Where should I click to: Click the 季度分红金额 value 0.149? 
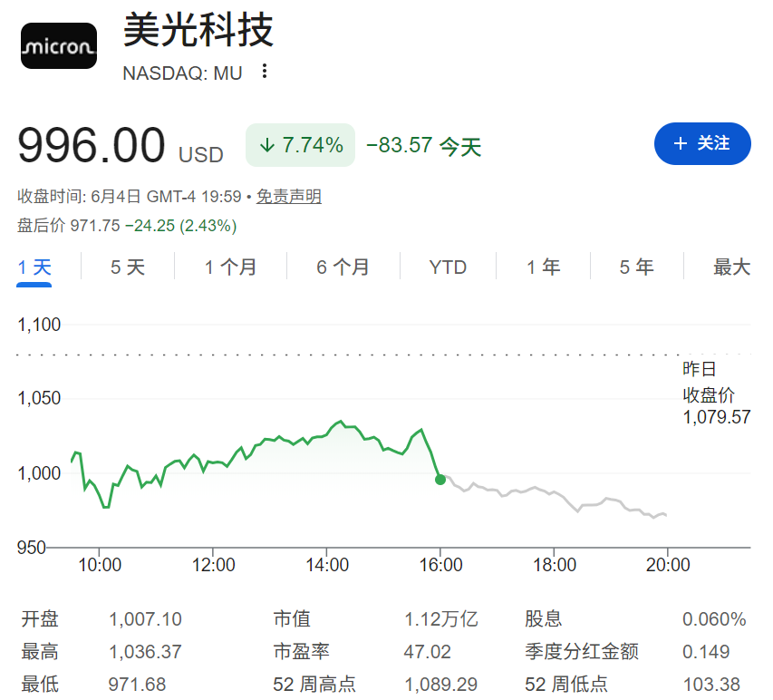pyautogui.click(x=706, y=652)
